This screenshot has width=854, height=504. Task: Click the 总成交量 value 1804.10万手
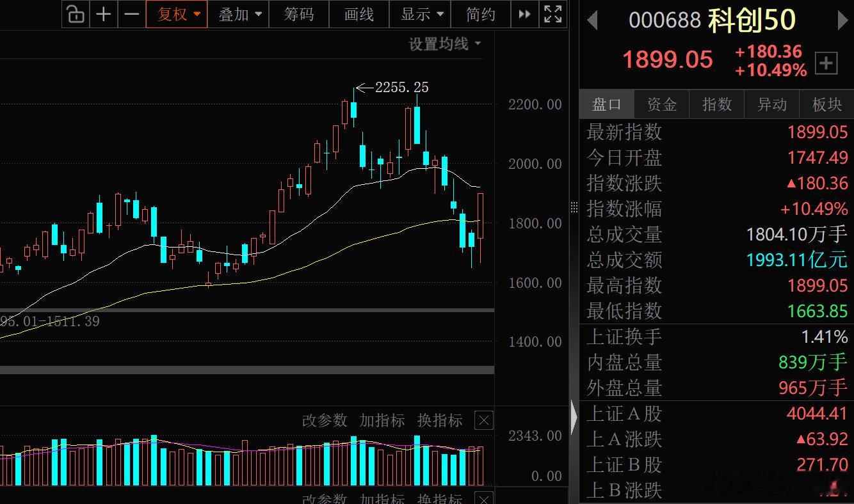(797, 235)
